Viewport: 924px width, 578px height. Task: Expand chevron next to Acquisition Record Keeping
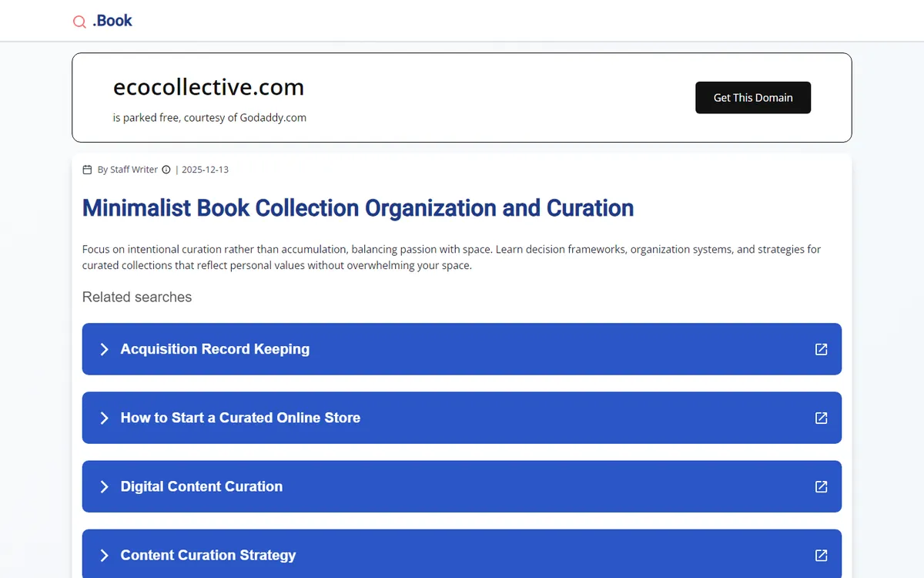[104, 349]
